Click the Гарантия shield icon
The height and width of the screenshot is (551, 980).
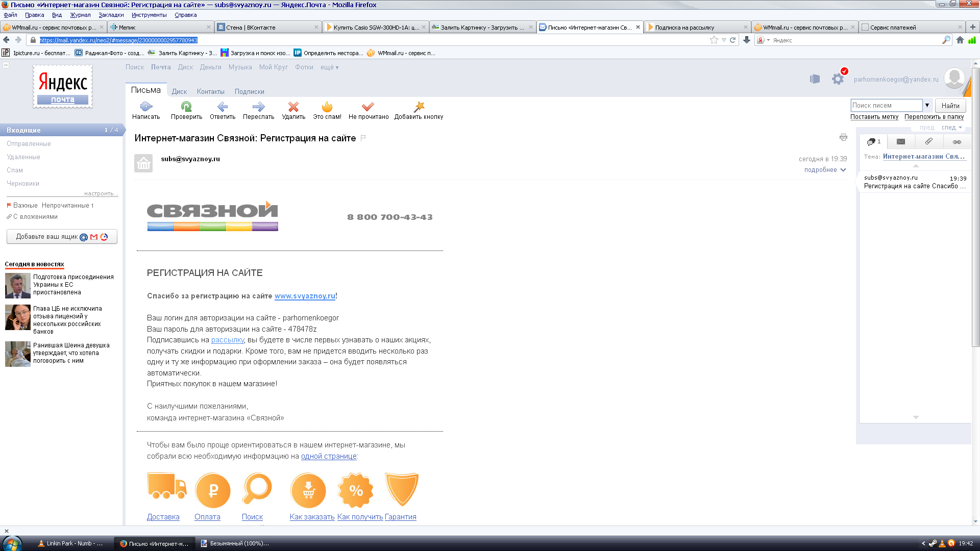pos(402,489)
